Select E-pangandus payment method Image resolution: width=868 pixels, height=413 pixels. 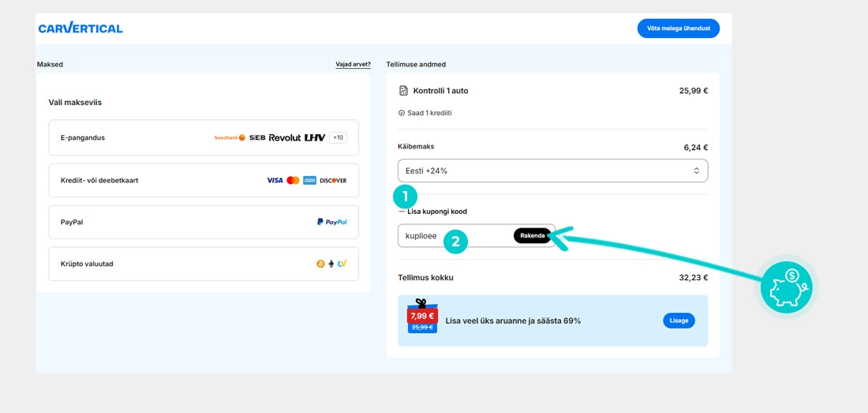(x=204, y=138)
